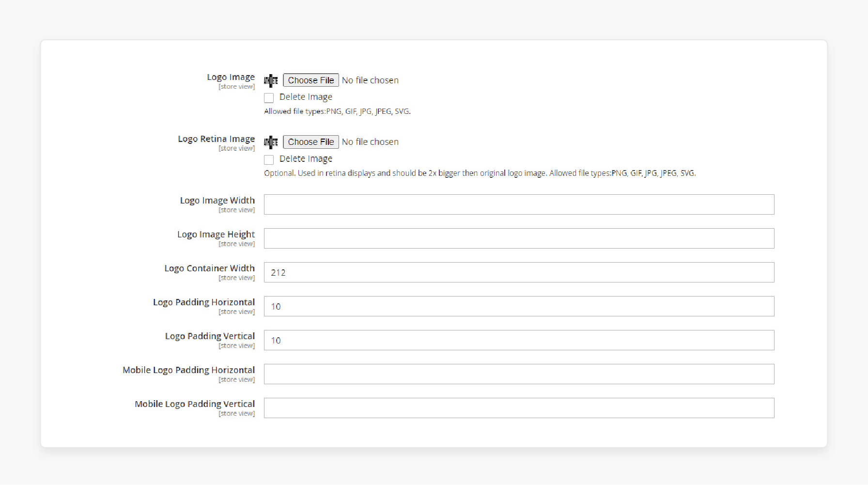The height and width of the screenshot is (485, 868).
Task: Click 'Delete Image' text under Logo Retina Image
Action: [306, 159]
